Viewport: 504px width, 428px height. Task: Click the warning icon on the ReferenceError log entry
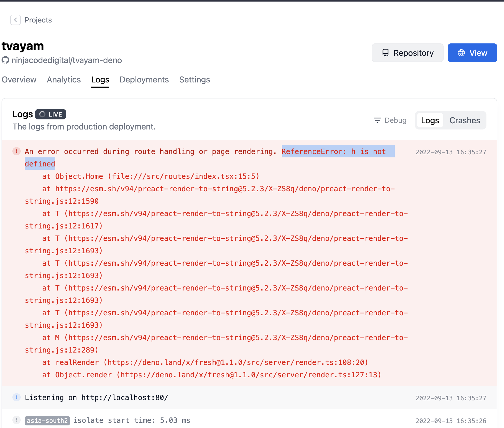coord(17,151)
